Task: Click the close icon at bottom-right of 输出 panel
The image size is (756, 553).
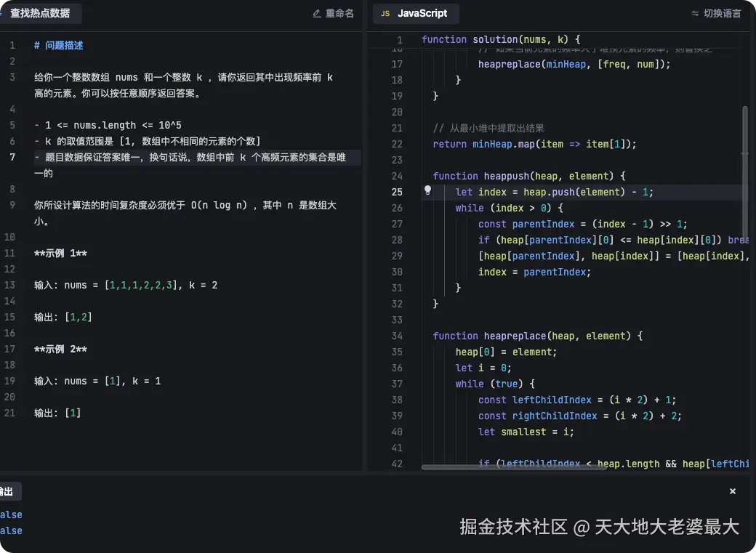Action: click(x=732, y=491)
